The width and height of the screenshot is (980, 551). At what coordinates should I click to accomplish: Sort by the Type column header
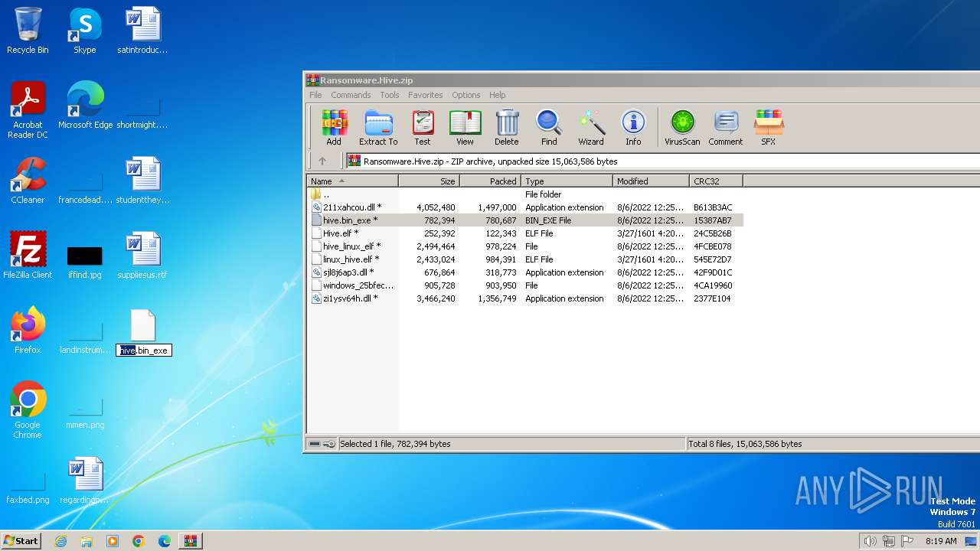(x=567, y=181)
